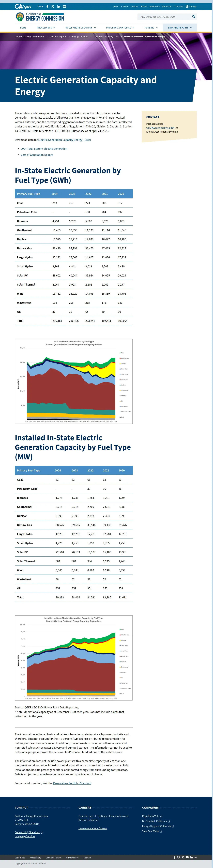Image resolution: width=213 pixels, height=868 pixels.
Task: Share page by email envelope icon
Action: click(65, 6)
